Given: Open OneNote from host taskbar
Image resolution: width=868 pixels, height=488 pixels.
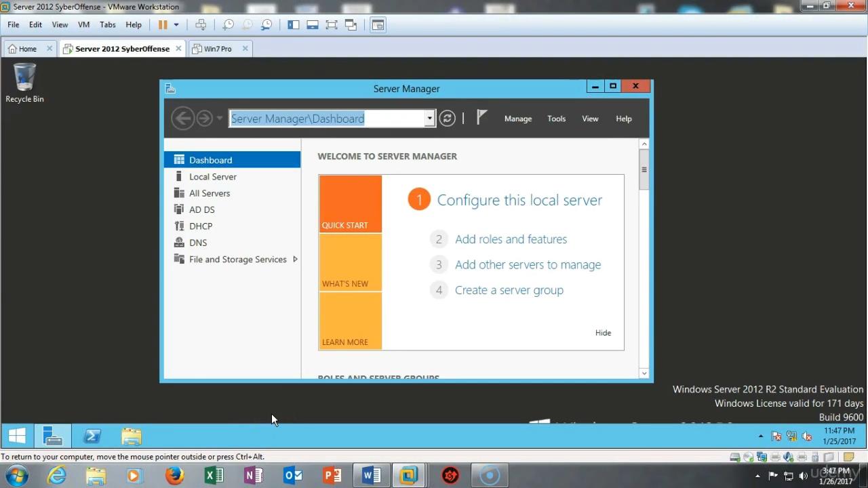Looking at the screenshot, I should (253, 476).
